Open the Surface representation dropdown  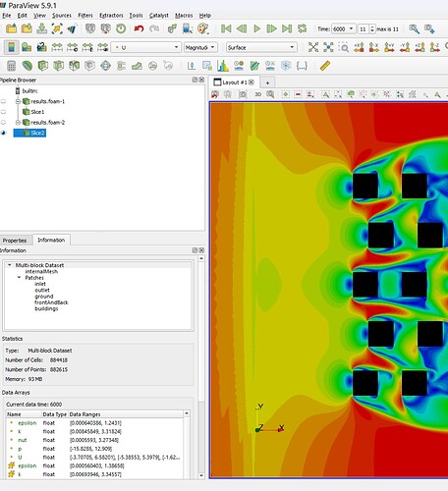pos(261,47)
